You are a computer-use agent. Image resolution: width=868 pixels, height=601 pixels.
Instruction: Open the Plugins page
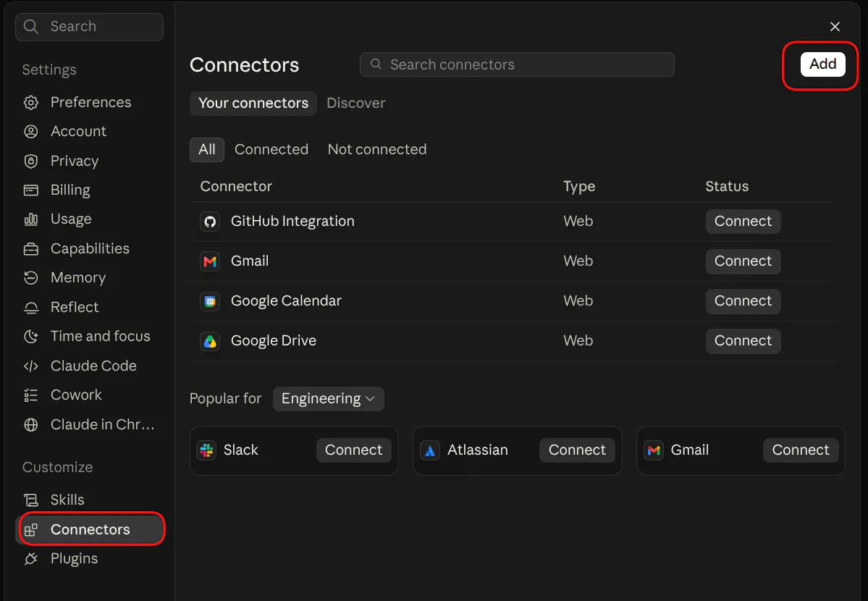pyautogui.click(x=90, y=559)
